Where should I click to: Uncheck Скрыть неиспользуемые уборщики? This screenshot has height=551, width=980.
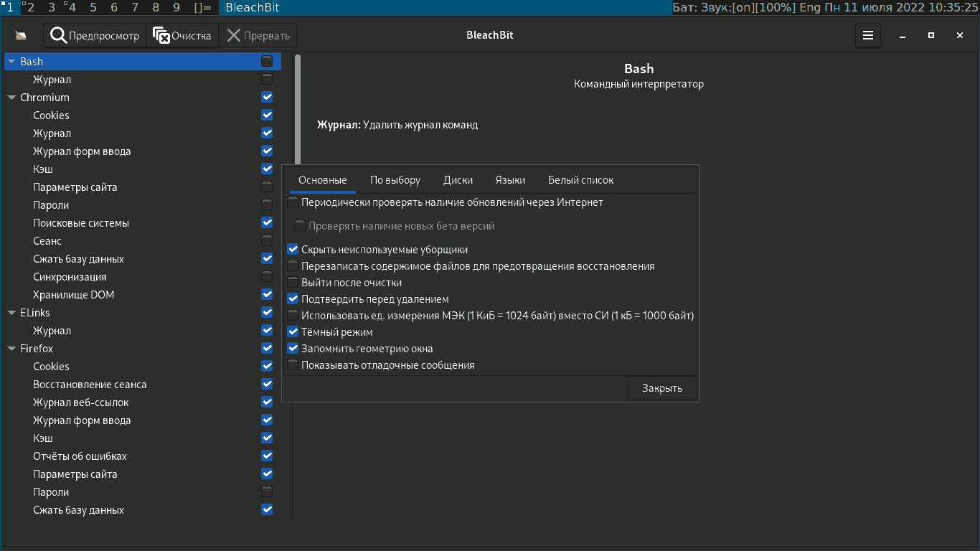[x=293, y=250]
